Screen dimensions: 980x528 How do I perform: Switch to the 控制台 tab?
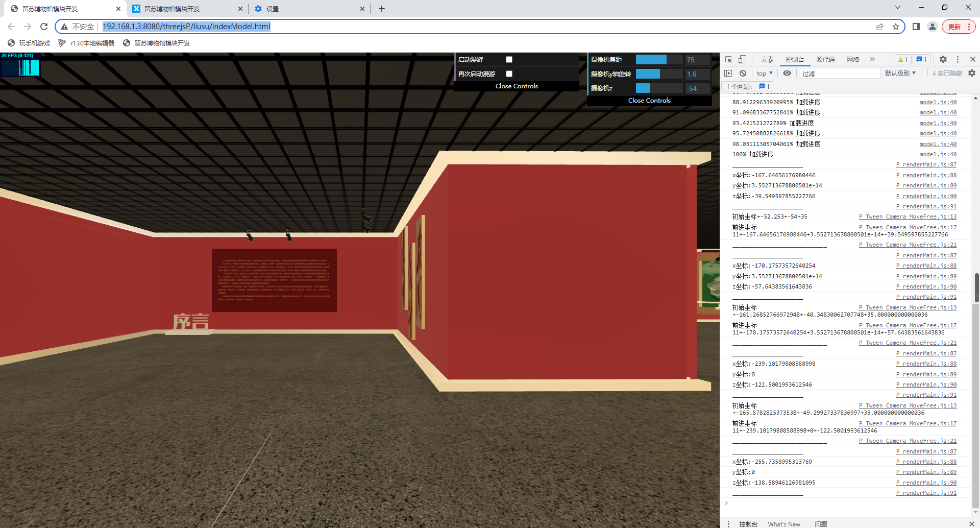(795, 60)
